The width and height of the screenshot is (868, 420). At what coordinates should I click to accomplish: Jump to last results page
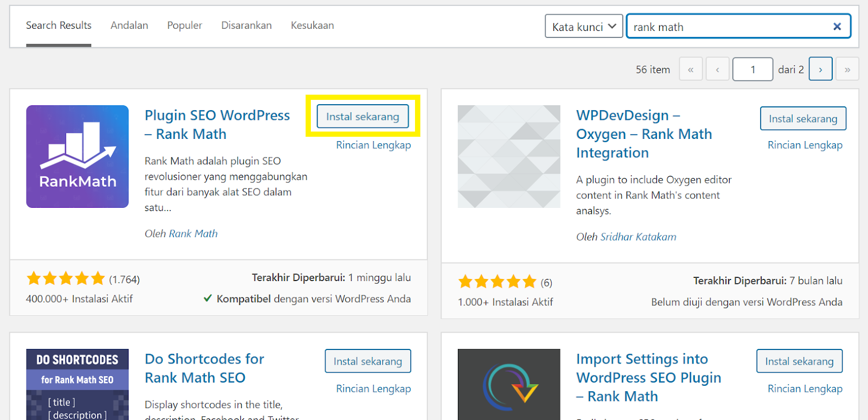[x=847, y=69]
